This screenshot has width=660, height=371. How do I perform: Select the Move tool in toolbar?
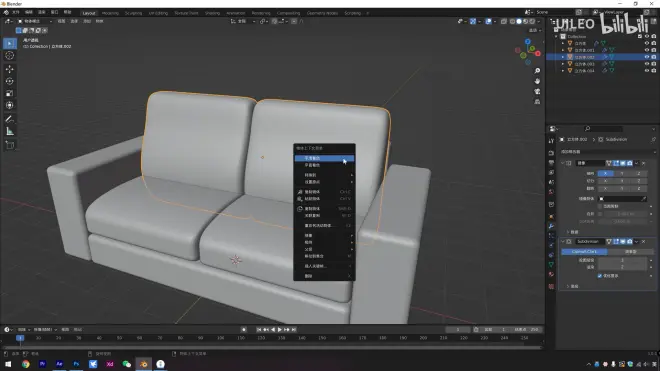(x=10, y=69)
